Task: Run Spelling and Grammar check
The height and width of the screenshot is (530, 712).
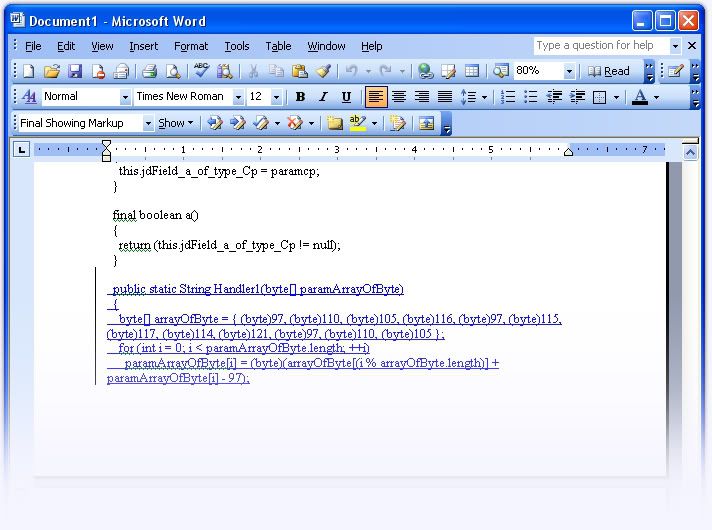Action: (x=201, y=71)
